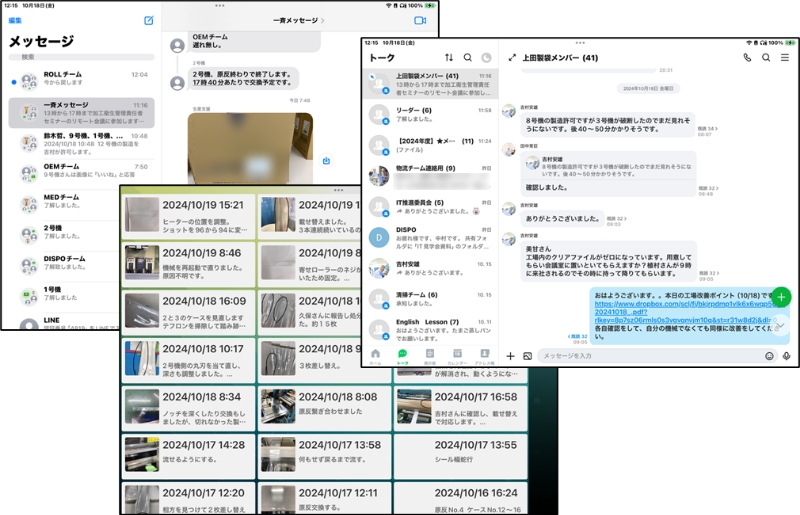Open 【2024年度】 chat with (ファイル) preview
The height and width of the screenshot is (515, 800).
pyautogui.click(x=430, y=145)
